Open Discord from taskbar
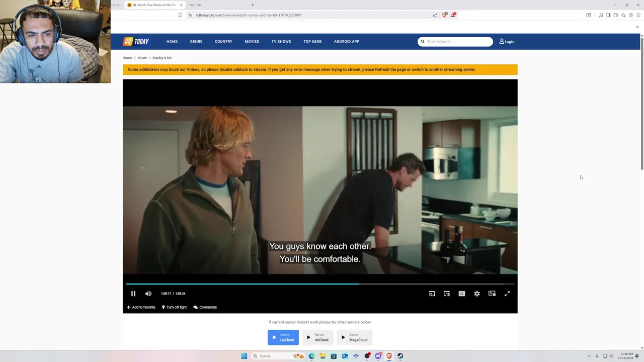 click(378, 356)
